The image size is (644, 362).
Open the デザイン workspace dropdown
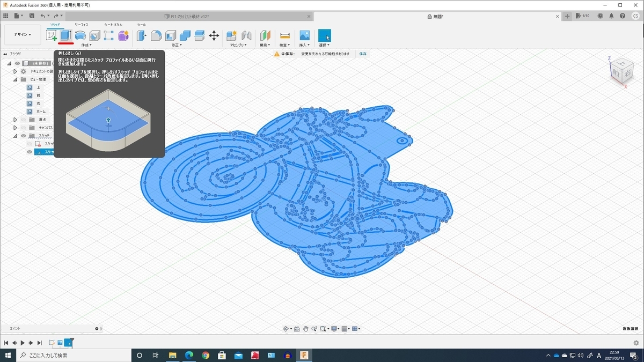[x=23, y=34]
